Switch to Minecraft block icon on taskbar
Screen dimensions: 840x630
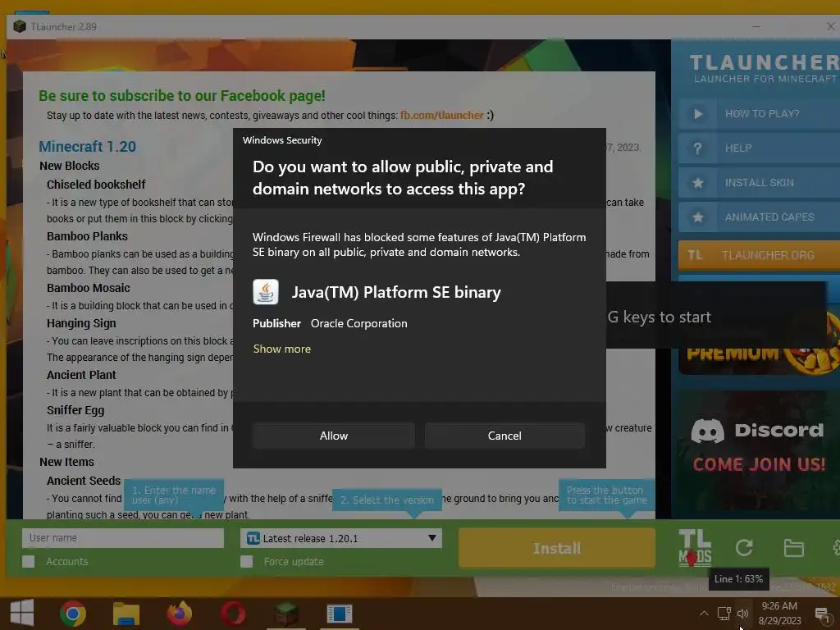pos(286,614)
